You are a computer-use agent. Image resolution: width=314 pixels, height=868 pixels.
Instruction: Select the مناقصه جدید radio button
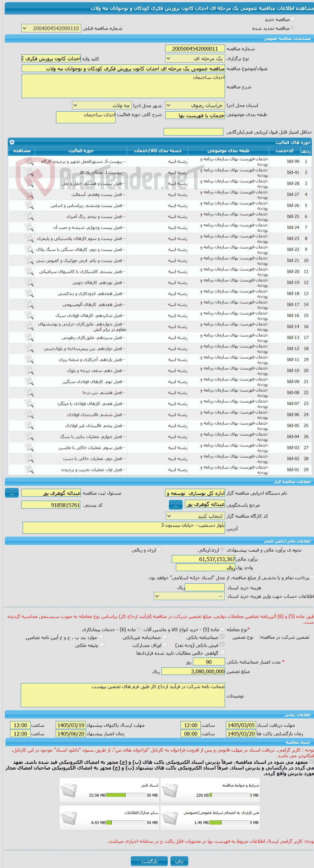pos(292,19)
